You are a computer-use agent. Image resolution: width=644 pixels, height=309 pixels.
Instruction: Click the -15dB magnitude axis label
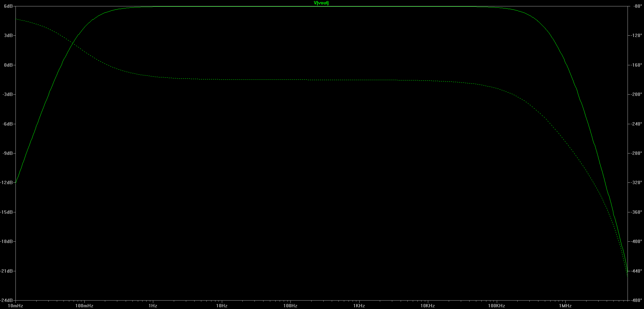point(7,212)
